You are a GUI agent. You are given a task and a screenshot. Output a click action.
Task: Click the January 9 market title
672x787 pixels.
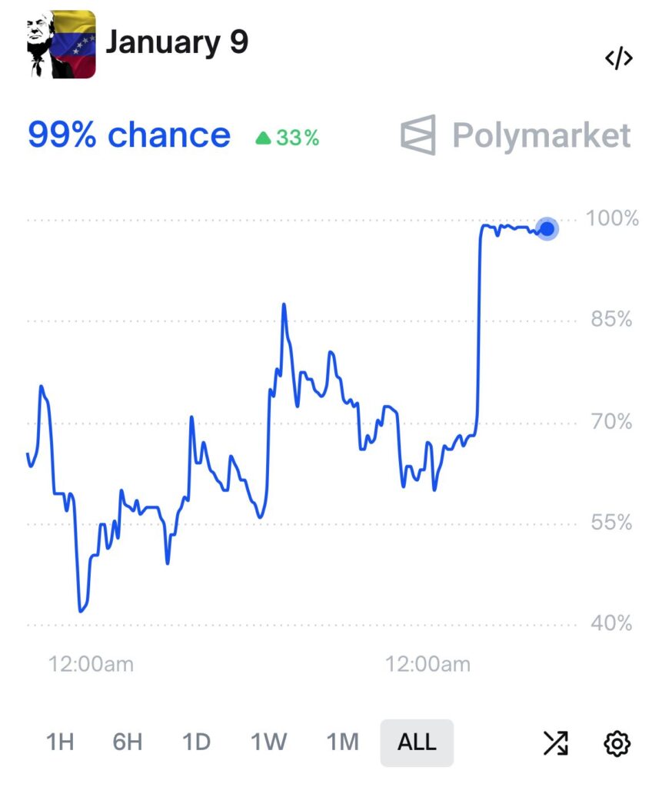(x=177, y=42)
